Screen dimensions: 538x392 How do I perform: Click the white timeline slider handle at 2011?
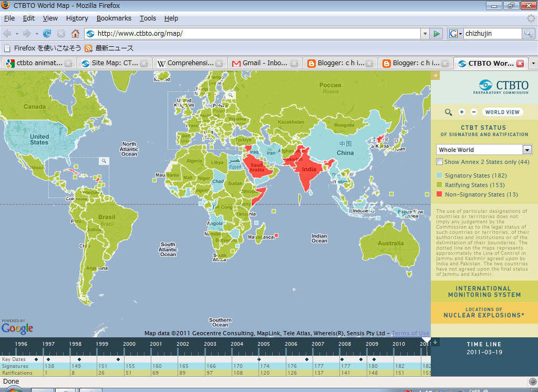(426, 340)
